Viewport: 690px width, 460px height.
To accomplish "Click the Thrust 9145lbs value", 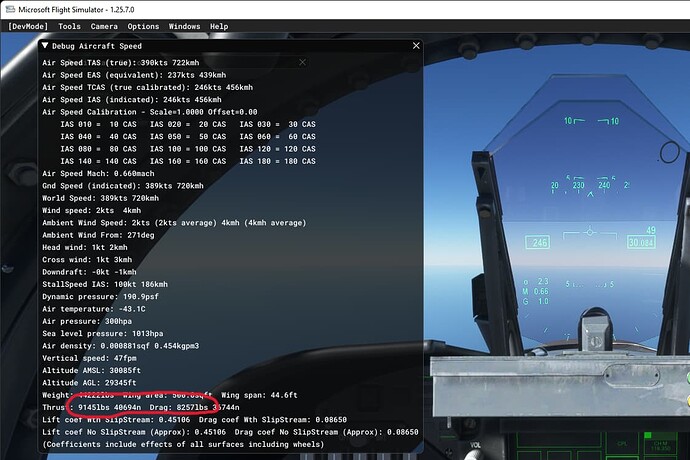I will (x=93, y=408).
